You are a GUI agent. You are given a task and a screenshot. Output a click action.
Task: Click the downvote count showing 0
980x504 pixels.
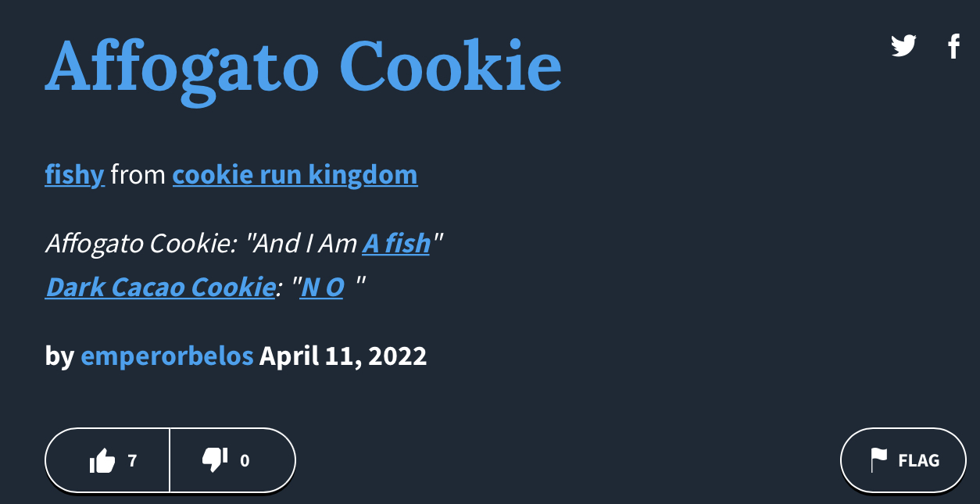click(245, 461)
